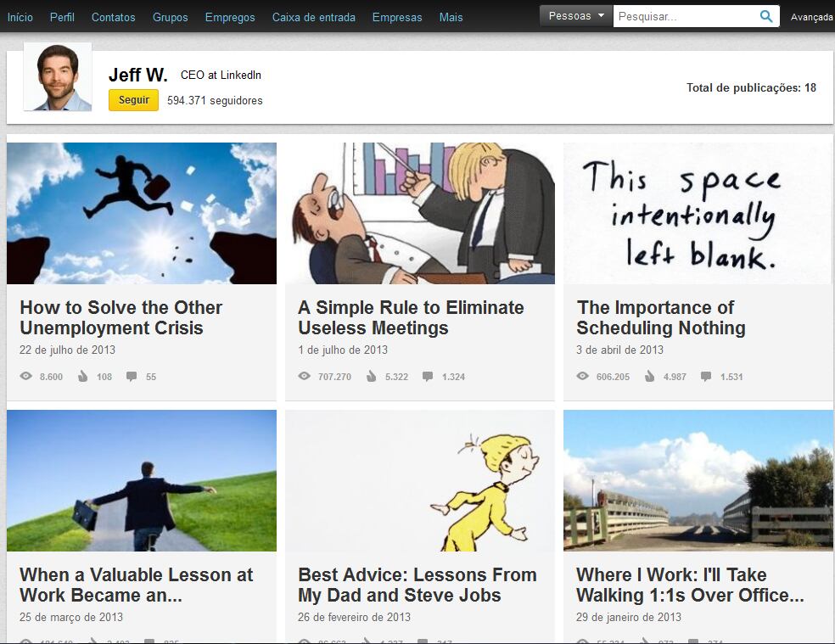835x644 pixels.
Task: Open the Pessoas search filter dropdown
Action: pos(576,16)
